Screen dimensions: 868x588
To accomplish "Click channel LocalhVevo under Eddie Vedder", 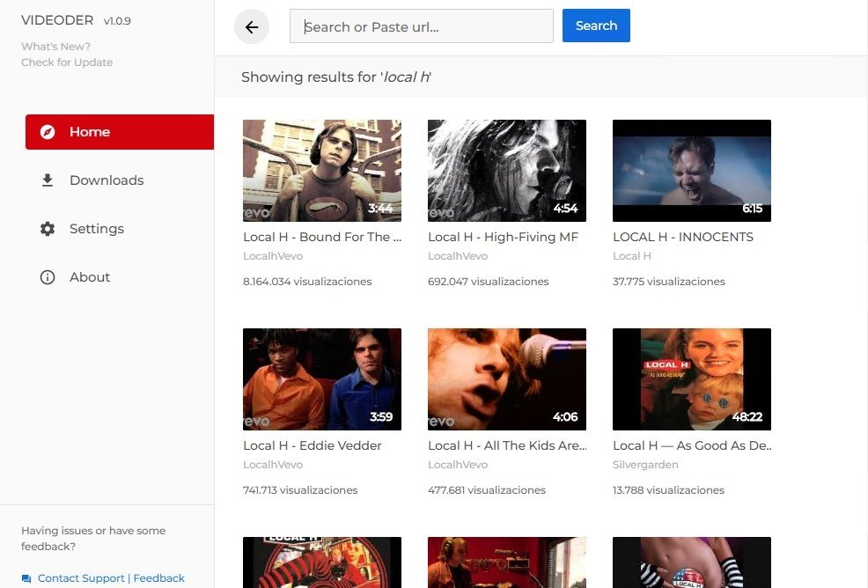I will point(273,465).
